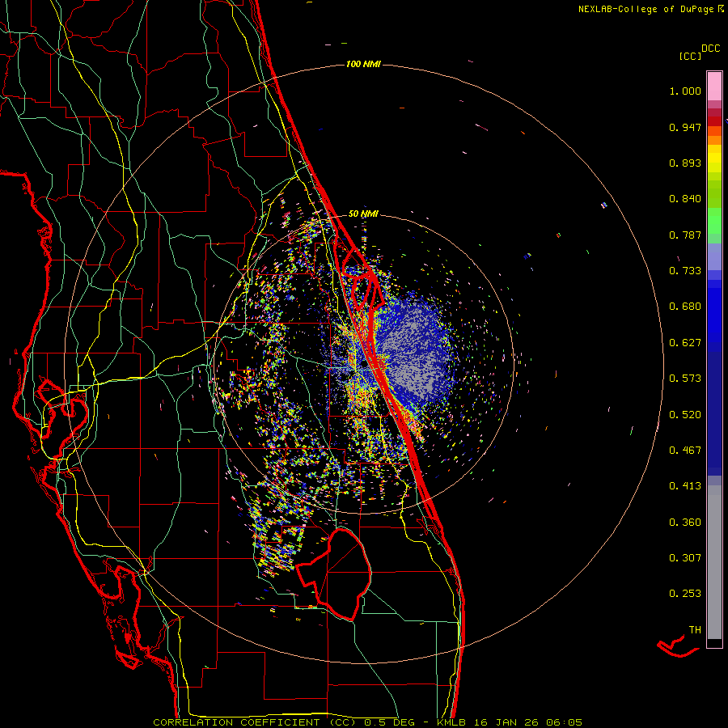Viewport: 728px width, 728px height.
Task: Click the Correlation Coefficient caption at bottom
Action: 367,722
